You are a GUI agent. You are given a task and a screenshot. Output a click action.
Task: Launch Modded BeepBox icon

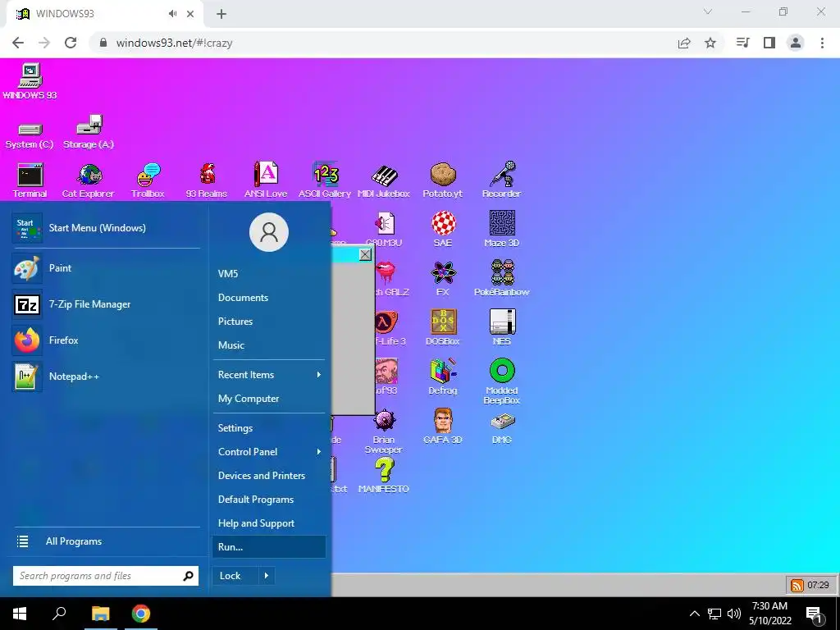point(502,381)
